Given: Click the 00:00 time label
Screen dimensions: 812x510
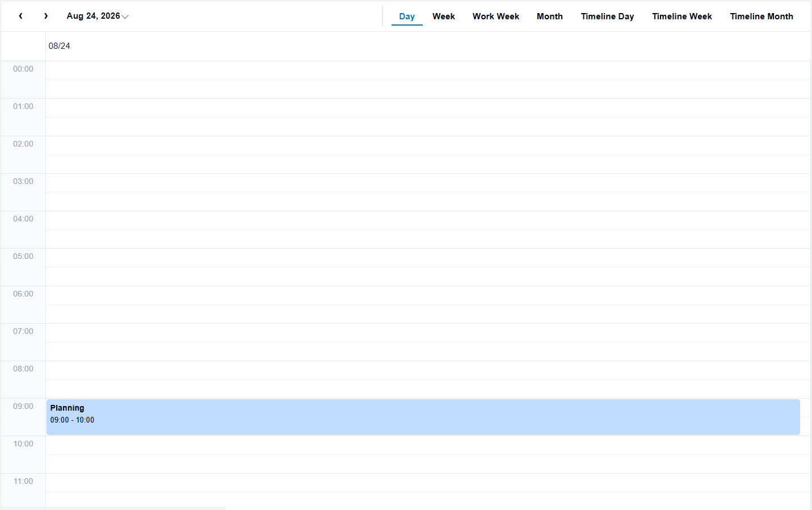Looking at the screenshot, I should (x=23, y=69).
